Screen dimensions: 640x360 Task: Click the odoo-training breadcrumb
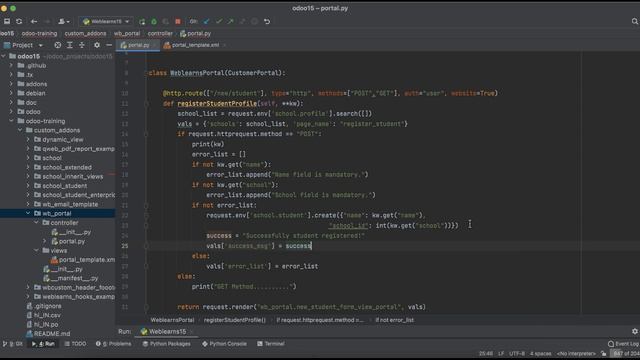(39, 33)
